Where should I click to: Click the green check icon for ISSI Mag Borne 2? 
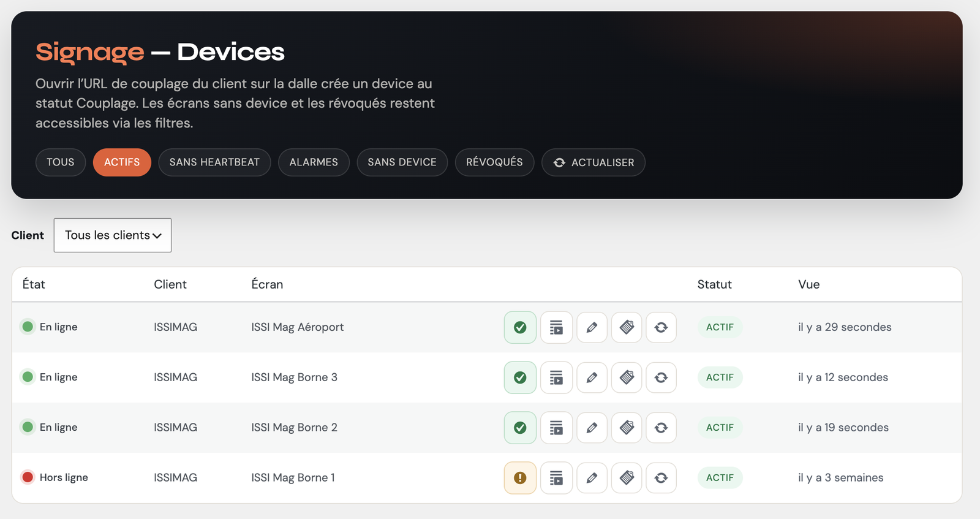(520, 428)
